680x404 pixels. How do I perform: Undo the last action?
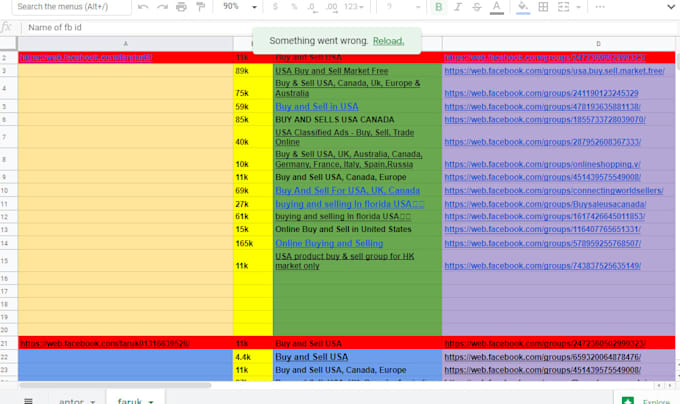coord(143,7)
